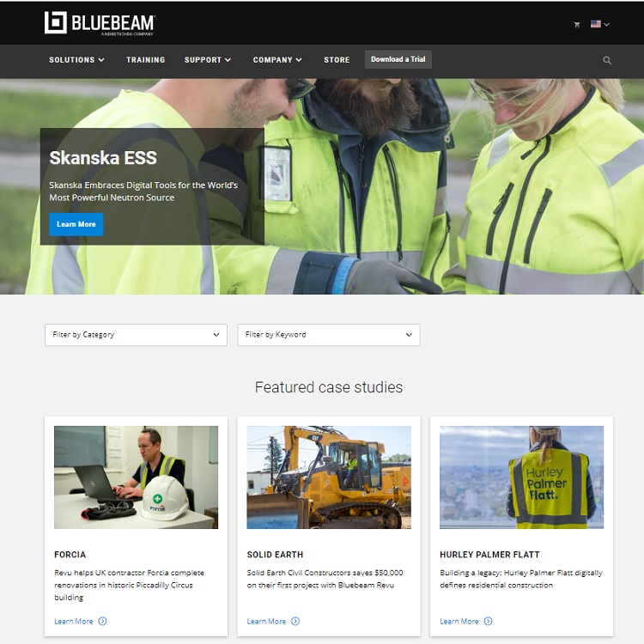644x644 pixels.
Task: Open the search magnifier icon
Action: [607, 61]
